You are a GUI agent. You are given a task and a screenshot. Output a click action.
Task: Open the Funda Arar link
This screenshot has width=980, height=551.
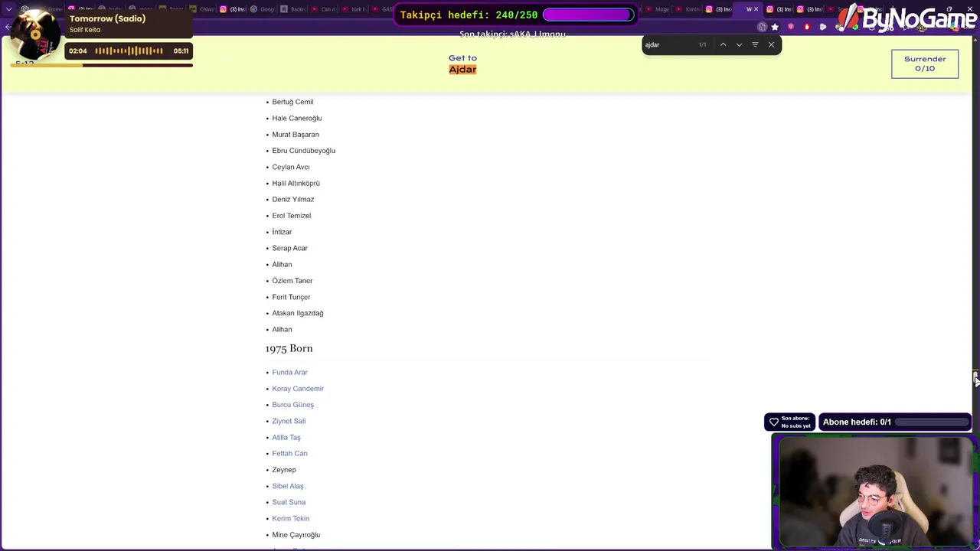(289, 372)
